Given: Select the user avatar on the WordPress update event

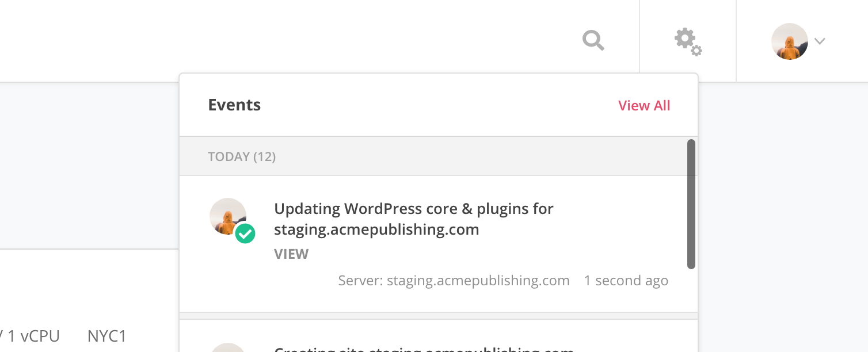Looking at the screenshot, I should point(228,216).
